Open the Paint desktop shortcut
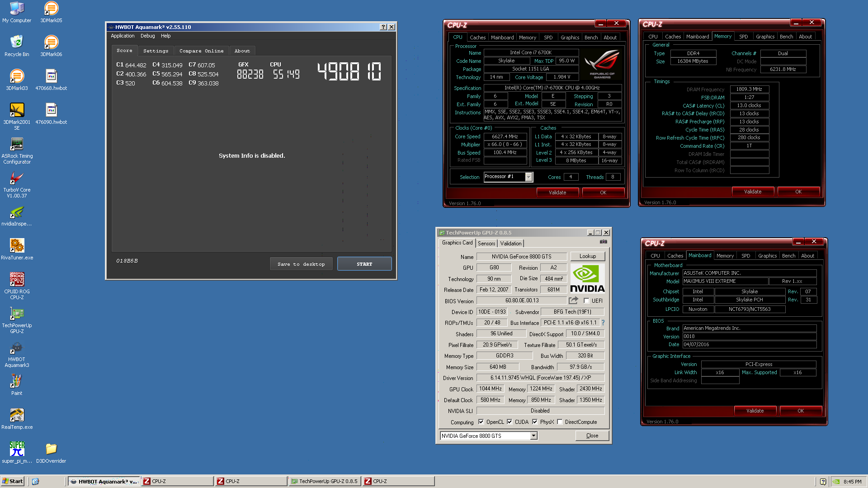868x488 pixels. tap(17, 385)
